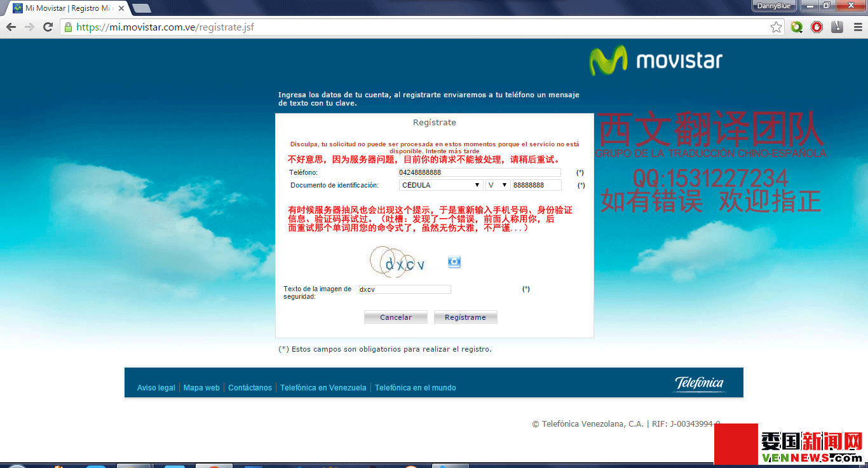This screenshot has height=468, width=868.
Task: Click the 'Teléfono:' label
Action: [x=303, y=173]
